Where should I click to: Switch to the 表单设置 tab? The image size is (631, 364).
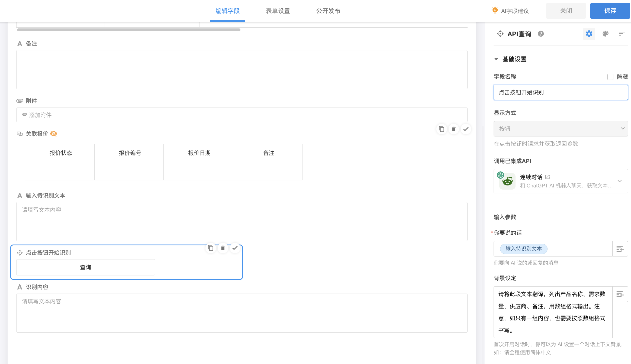278,11
